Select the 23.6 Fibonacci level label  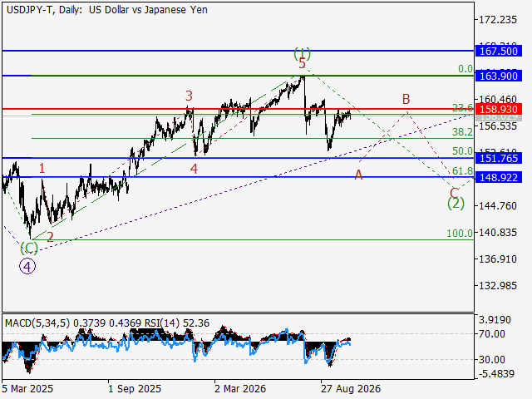[462, 108]
